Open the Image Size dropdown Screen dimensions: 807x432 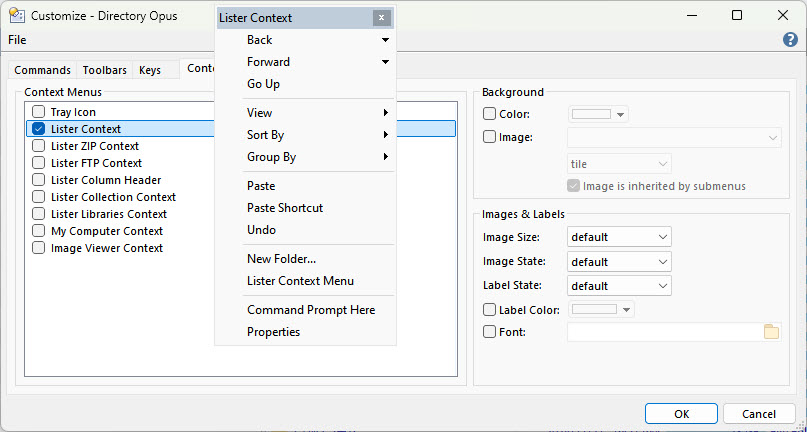619,237
